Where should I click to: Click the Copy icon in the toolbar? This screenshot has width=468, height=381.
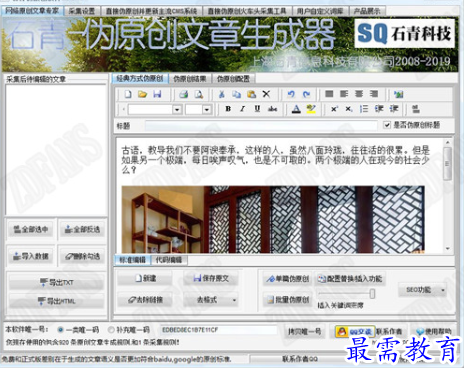tap(237, 94)
